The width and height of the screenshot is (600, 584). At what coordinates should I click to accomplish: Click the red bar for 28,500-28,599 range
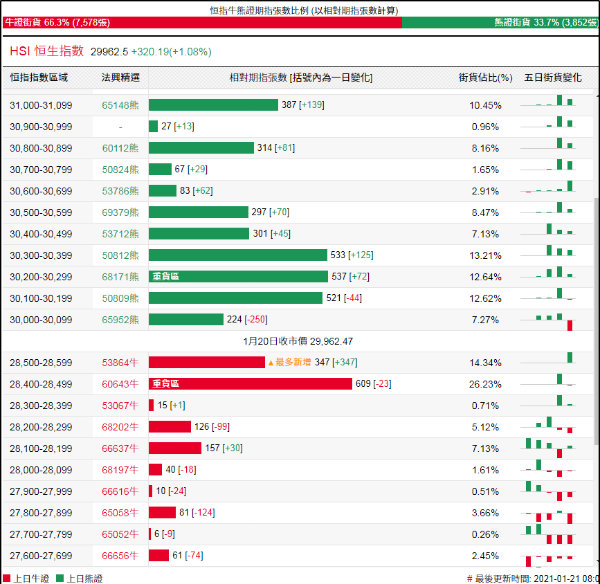click(207, 362)
